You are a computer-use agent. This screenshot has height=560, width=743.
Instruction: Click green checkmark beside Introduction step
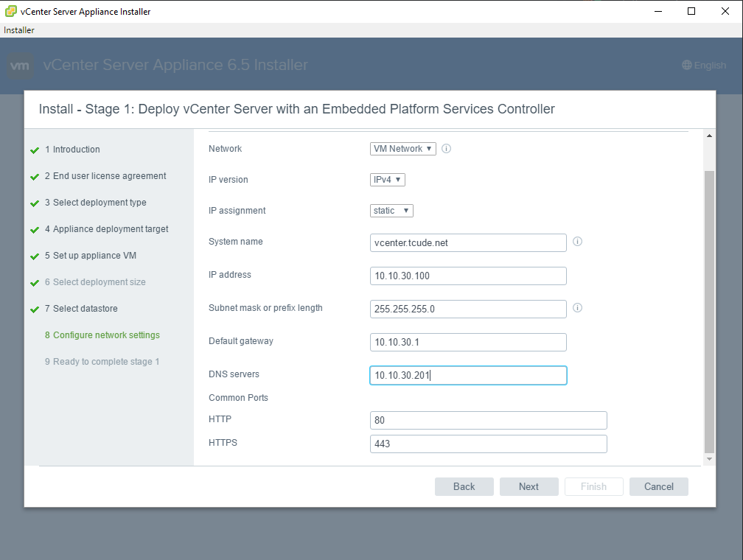(x=35, y=150)
